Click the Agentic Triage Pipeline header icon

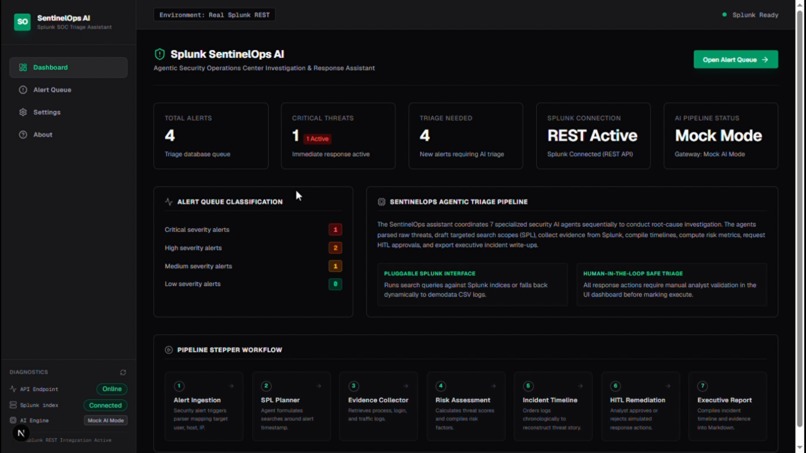381,202
